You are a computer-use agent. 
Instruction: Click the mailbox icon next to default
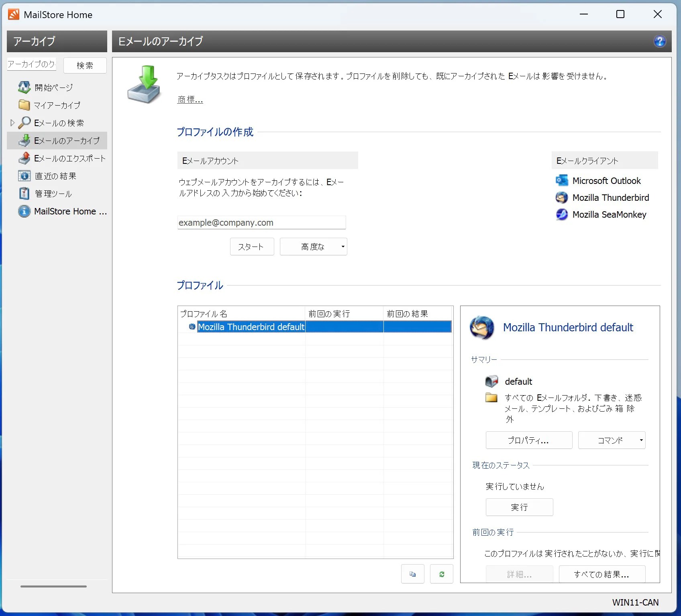coord(491,381)
